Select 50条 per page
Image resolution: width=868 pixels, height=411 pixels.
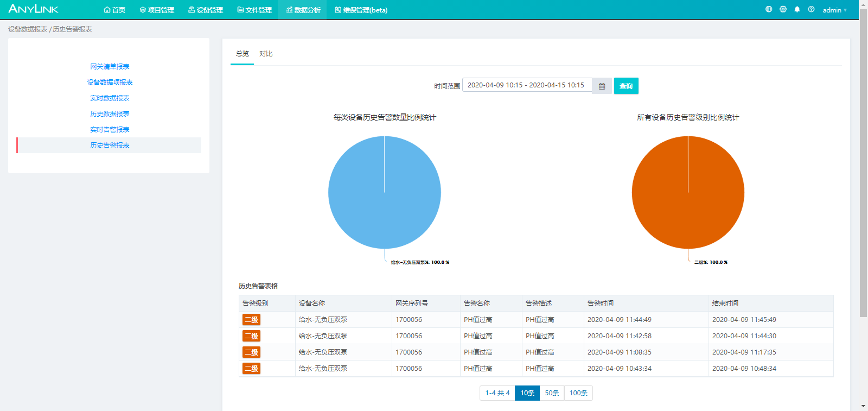[552, 393]
